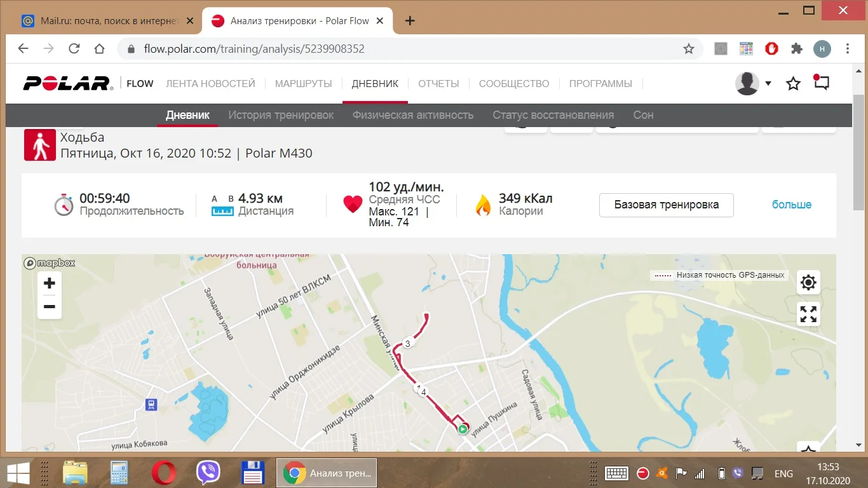Open the touch keyboard tray icon
The height and width of the screenshot is (488, 868).
click(616, 473)
